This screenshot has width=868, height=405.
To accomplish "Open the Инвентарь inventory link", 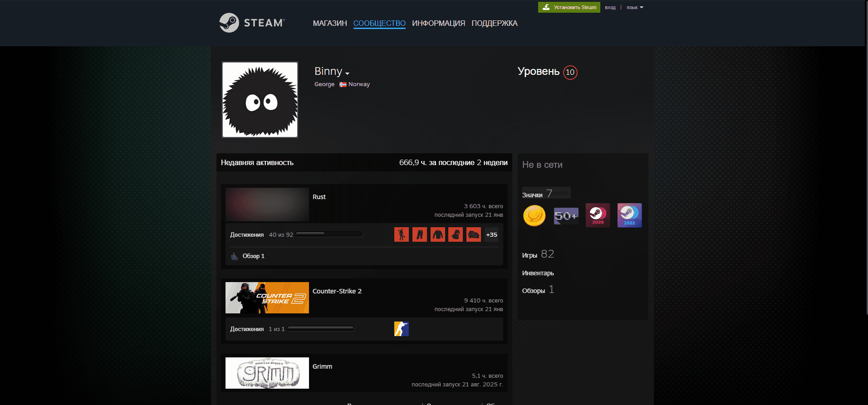I will (538, 273).
